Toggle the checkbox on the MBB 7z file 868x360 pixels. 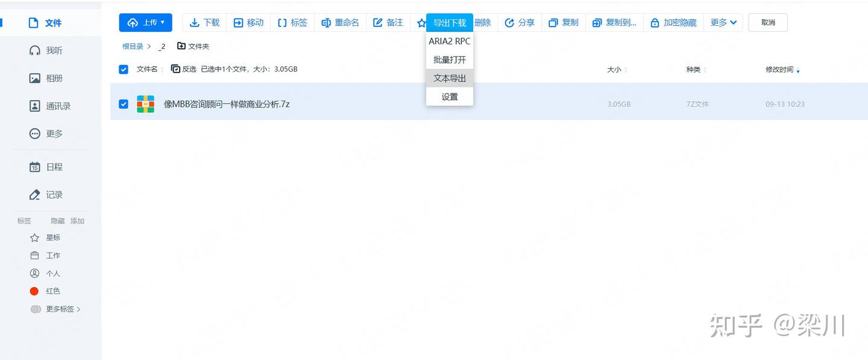point(123,104)
